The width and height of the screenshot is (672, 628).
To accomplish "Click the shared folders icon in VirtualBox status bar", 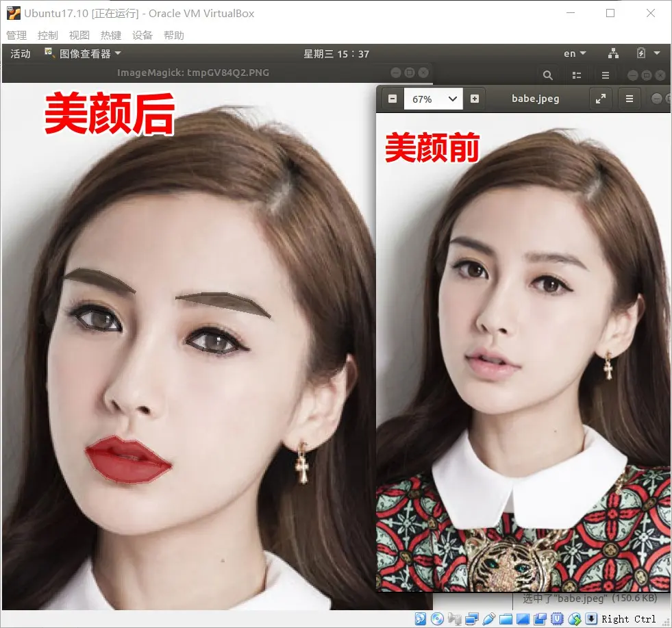I will pyautogui.click(x=506, y=618).
